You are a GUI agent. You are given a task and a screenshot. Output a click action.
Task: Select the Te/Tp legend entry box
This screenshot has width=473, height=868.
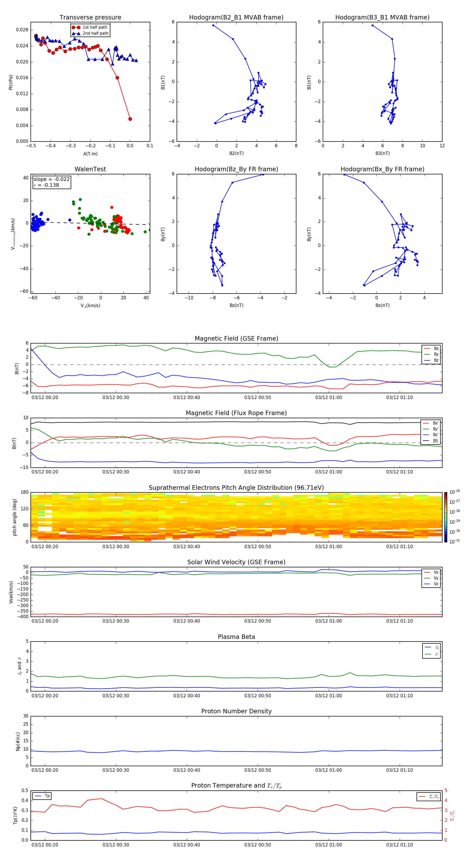[429, 796]
